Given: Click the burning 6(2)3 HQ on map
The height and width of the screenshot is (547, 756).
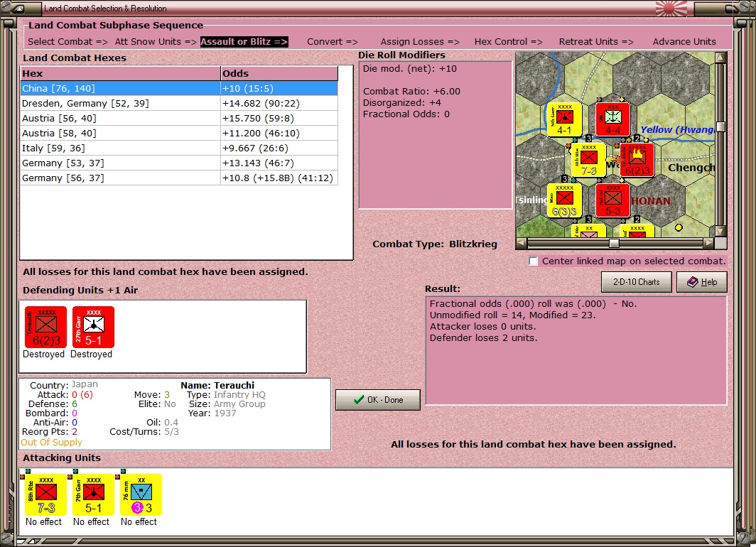Looking at the screenshot, I should click(637, 160).
